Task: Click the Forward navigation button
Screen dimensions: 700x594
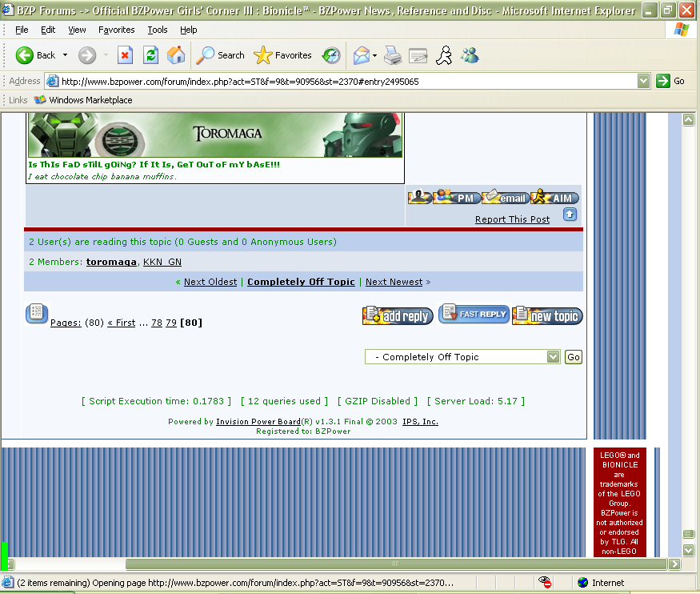Action: click(x=87, y=55)
